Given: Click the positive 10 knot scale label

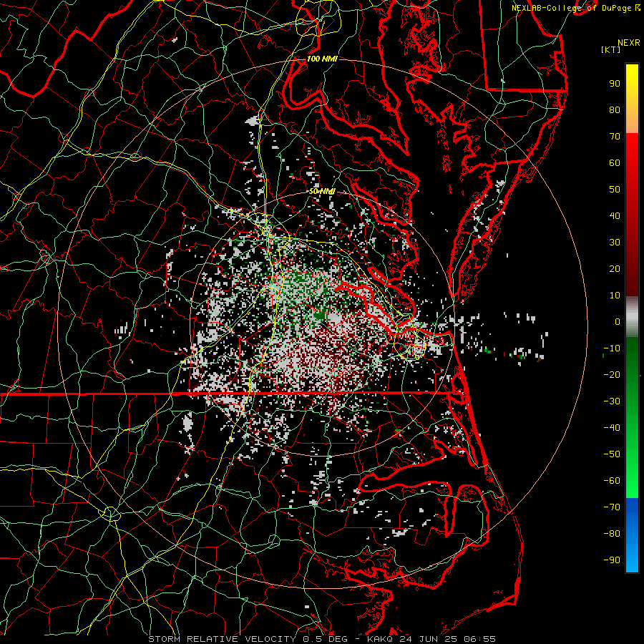Looking at the screenshot, I should [x=615, y=296].
